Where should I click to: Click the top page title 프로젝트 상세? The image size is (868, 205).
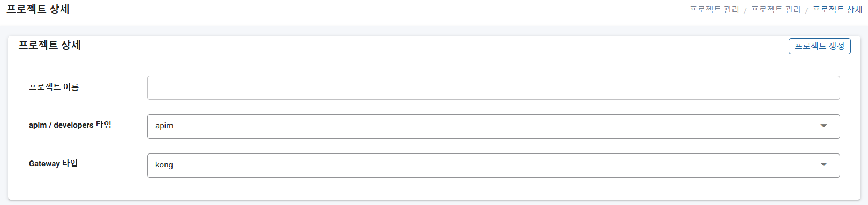tap(38, 9)
